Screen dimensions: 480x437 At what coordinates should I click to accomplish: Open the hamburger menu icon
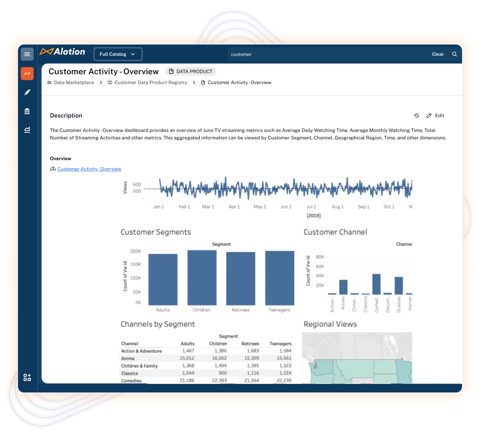pos(27,54)
